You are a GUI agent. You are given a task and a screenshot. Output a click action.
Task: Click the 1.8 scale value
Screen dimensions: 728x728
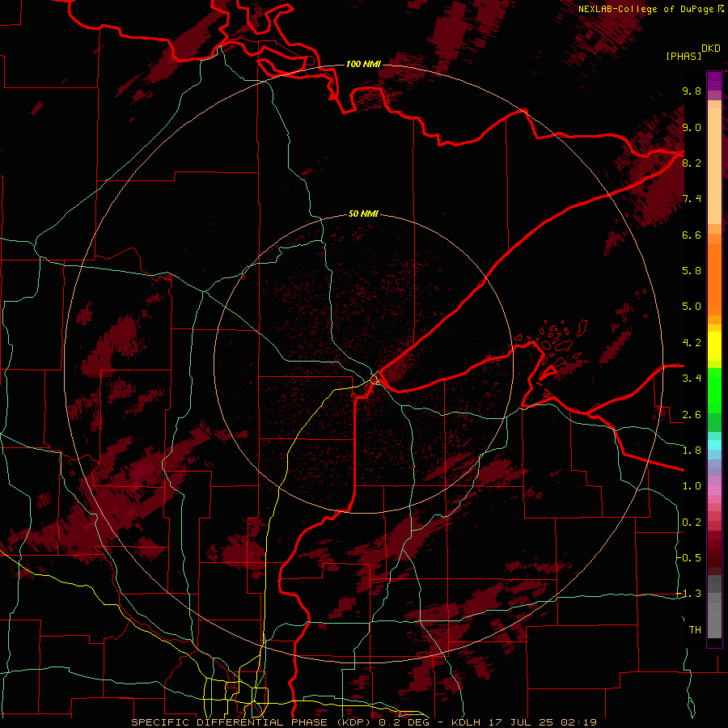coord(692,451)
